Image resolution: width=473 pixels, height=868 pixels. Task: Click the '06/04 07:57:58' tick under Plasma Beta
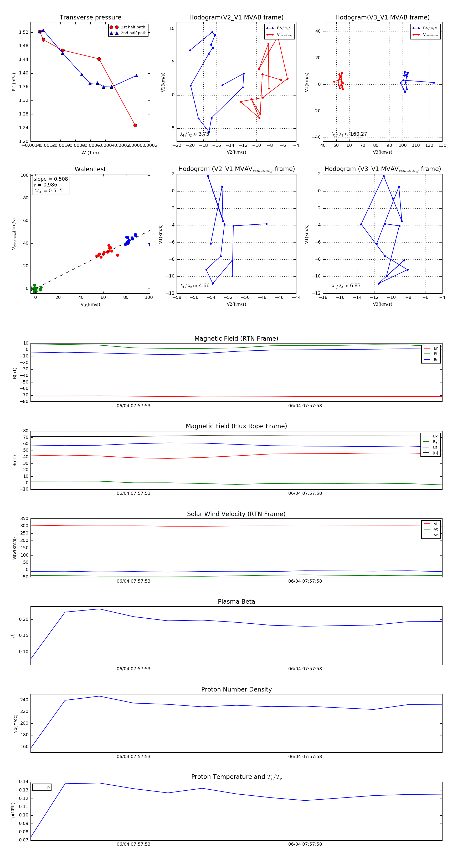(x=305, y=669)
